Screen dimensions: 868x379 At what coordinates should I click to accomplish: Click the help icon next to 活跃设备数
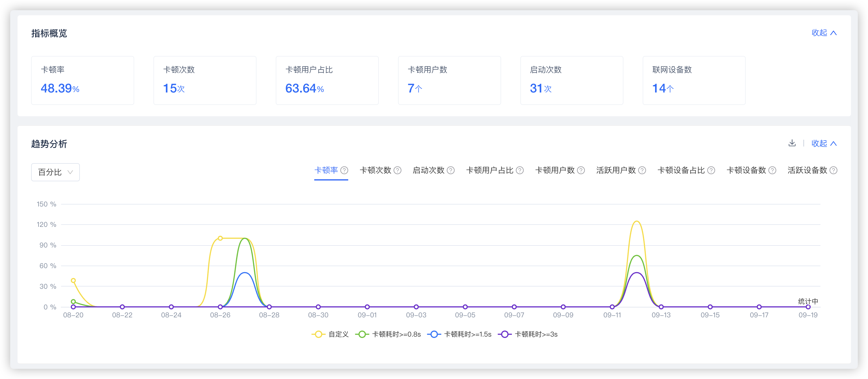[x=833, y=170]
